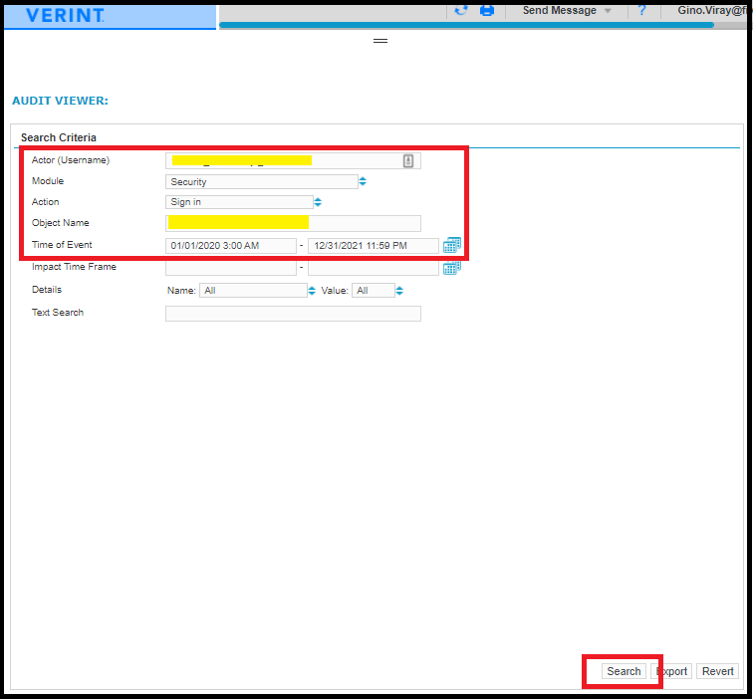Screen dimensions: 753x700
Task: Click the VERINT logo
Action: pos(65,15)
